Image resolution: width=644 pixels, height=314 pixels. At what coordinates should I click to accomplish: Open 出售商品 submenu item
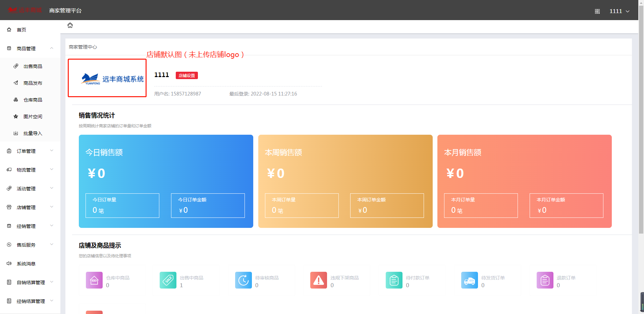pyautogui.click(x=30, y=66)
